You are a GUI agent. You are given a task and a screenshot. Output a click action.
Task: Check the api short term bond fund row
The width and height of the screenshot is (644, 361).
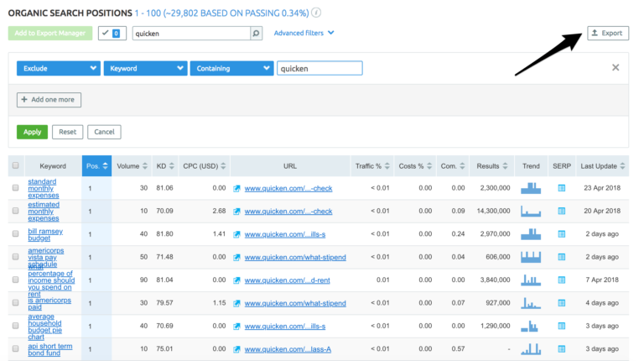click(x=16, y=348)
